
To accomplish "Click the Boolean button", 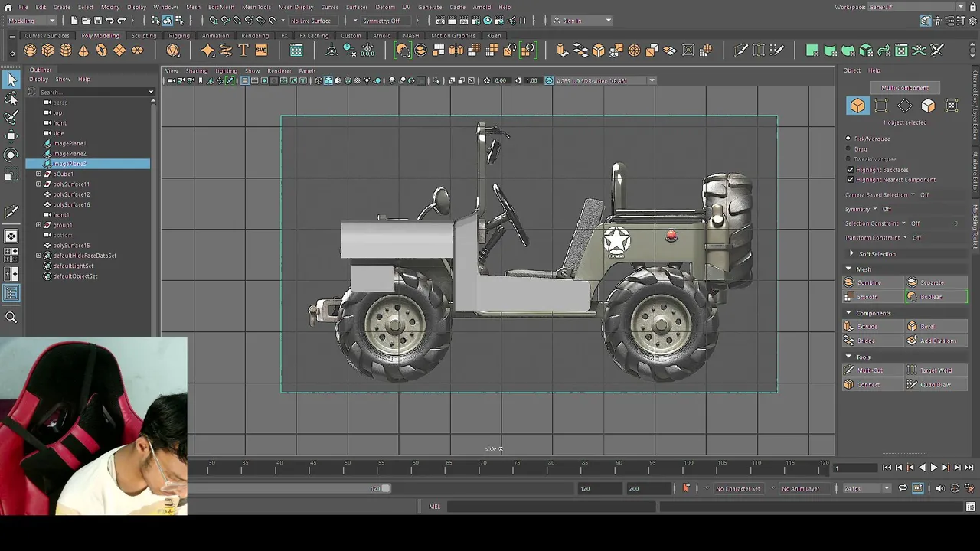I will [x=936, y=297].
